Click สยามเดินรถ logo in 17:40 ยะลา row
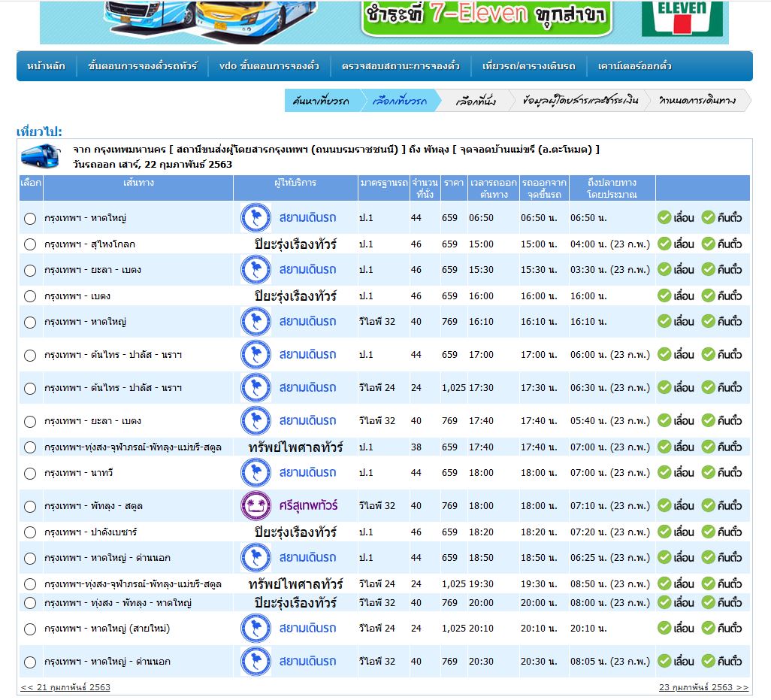Image resolution: width=771 pixels, height=700 pixels. 255,420
